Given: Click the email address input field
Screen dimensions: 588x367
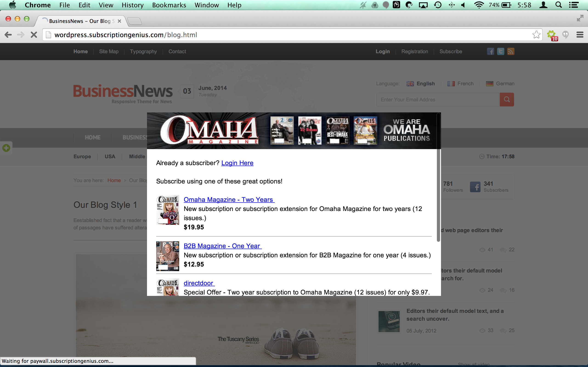Looking at the screenshot, I should (438, 100).
